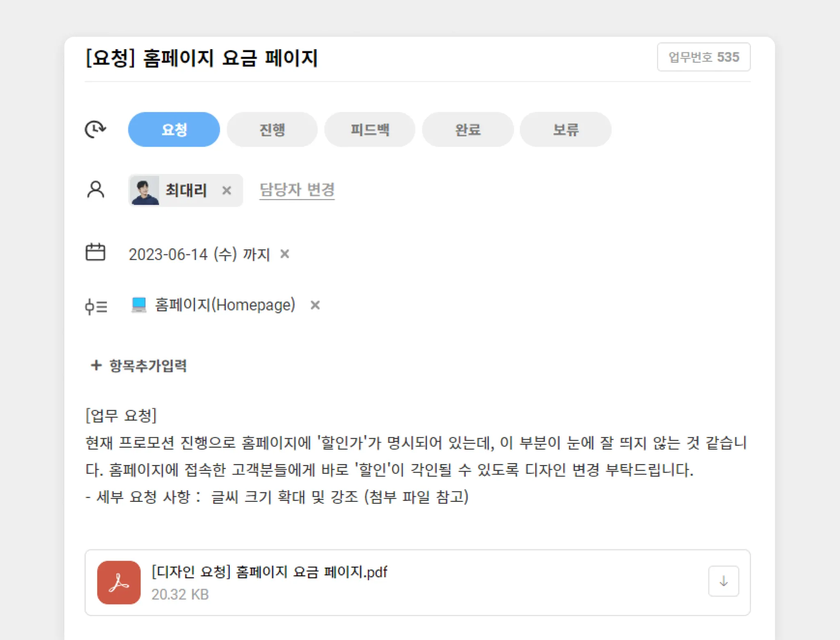Download the attached PDF file

coord(723,581)
